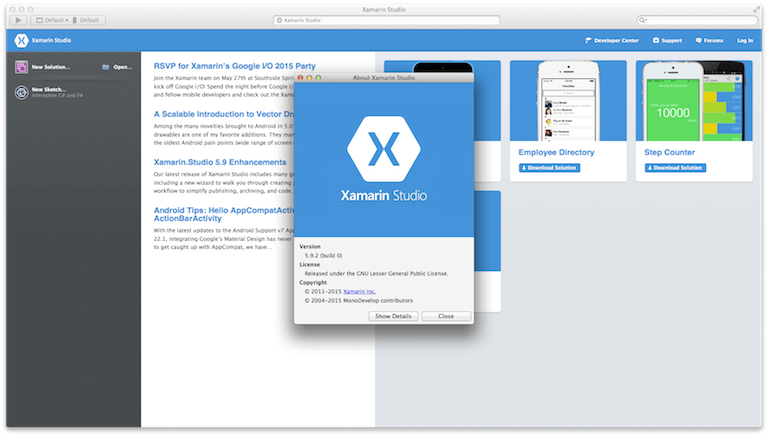Open the Support link in header
Image resolution: width=768 pixels, height=436 pixels.
click(668, 41)
